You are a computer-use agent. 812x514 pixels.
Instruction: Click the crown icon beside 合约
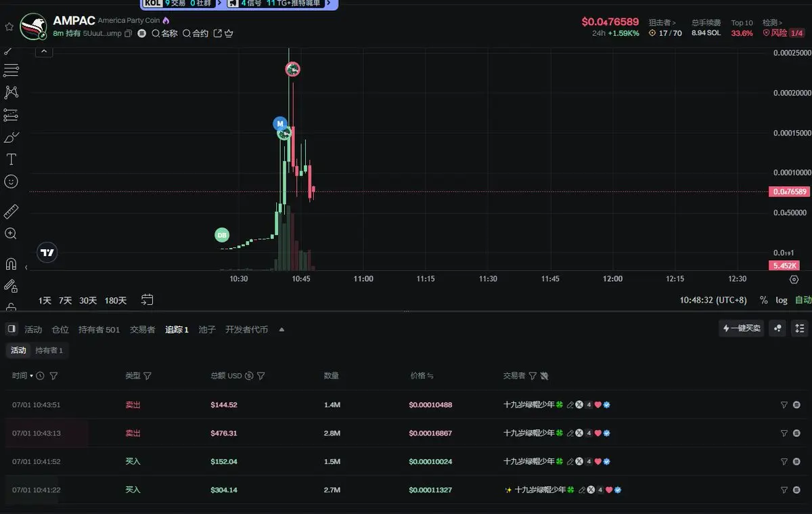[229, 33]
